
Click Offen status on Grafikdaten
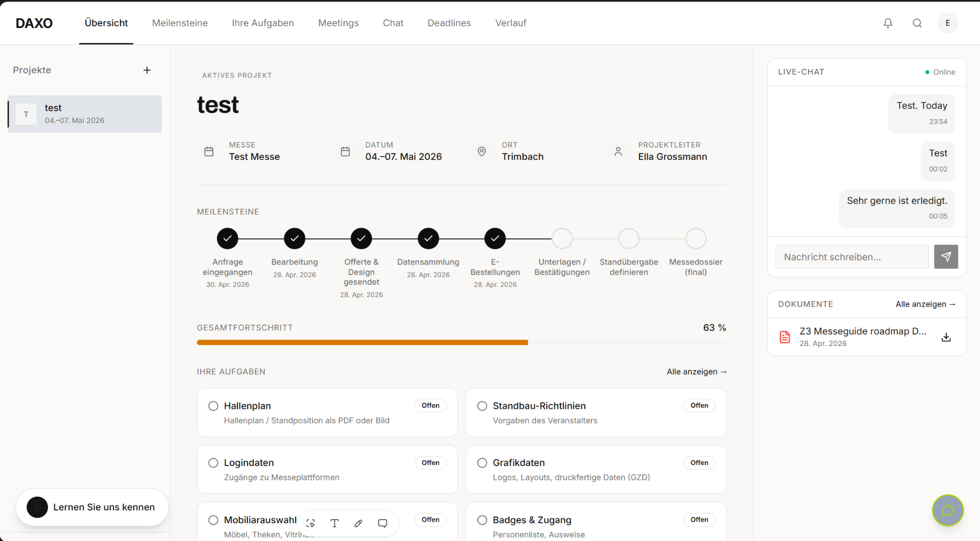699,463
